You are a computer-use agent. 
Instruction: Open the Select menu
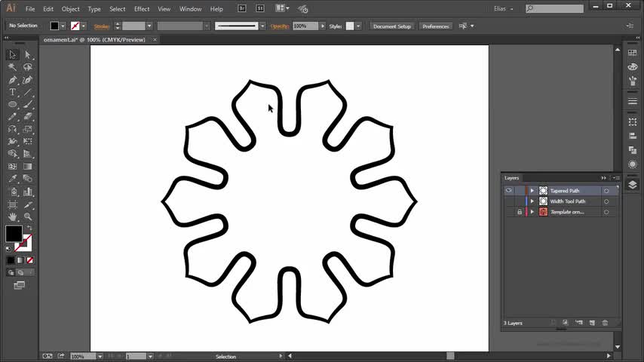tap(117, 8)
